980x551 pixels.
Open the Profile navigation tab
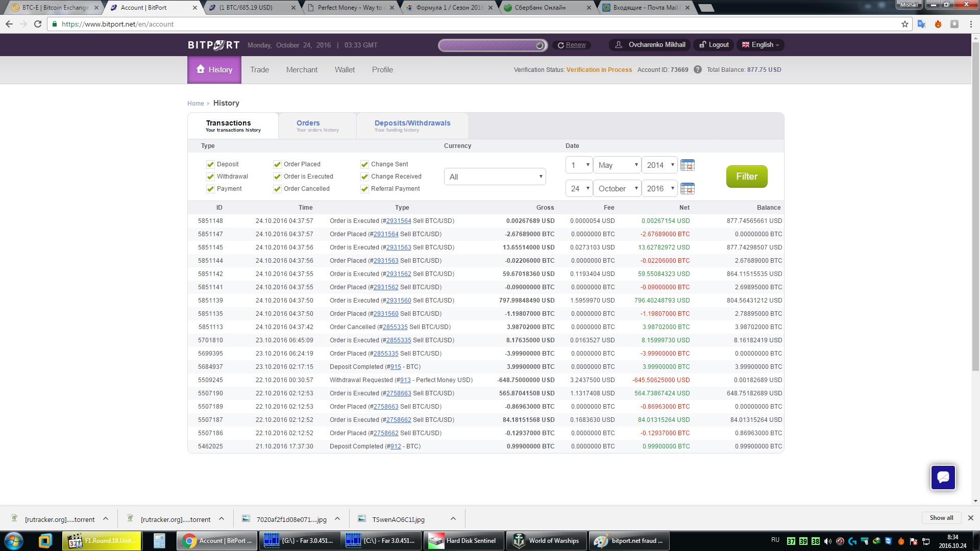pyautogui.click(x=382, y=70)
